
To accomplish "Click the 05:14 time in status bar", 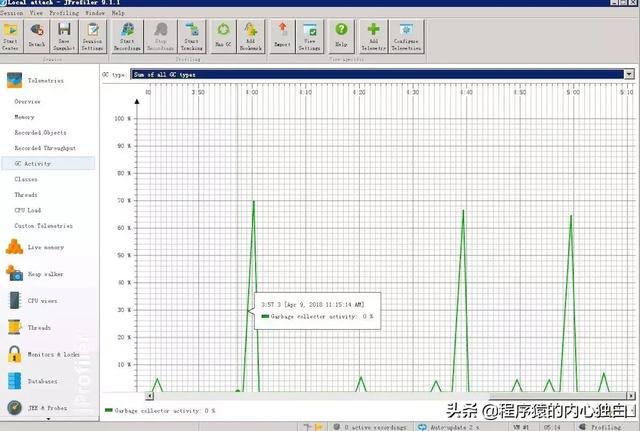I will [x=552, y=427].
